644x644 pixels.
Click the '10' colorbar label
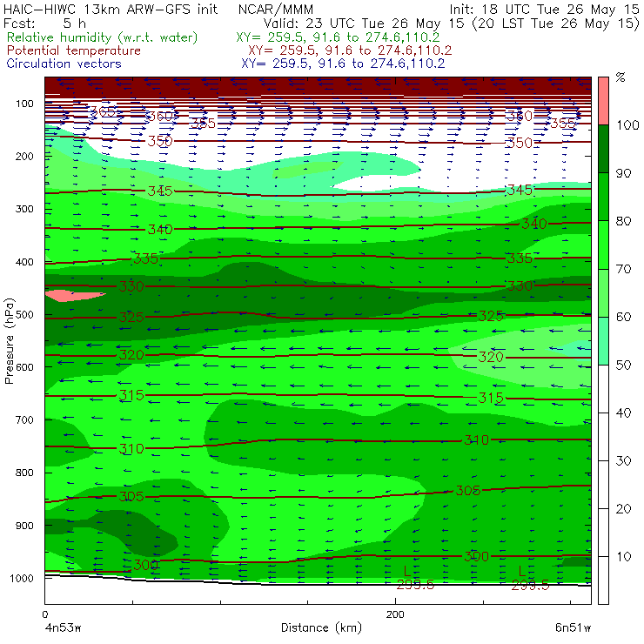coord(623,556)
